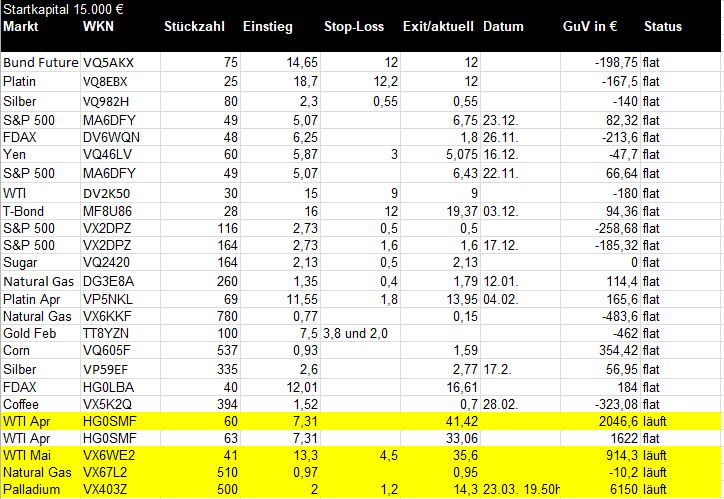
Task: Click the Palladium profit value 6150
Action: tap(624, 490)
